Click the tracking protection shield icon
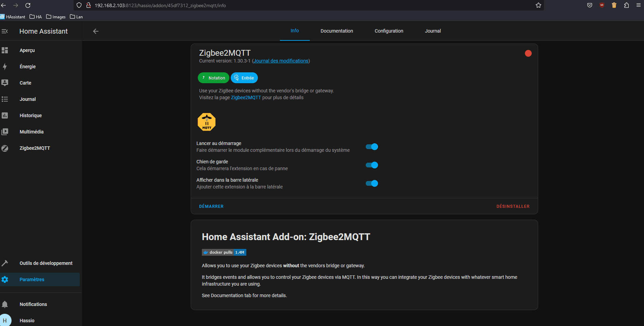 click(79, 5)
